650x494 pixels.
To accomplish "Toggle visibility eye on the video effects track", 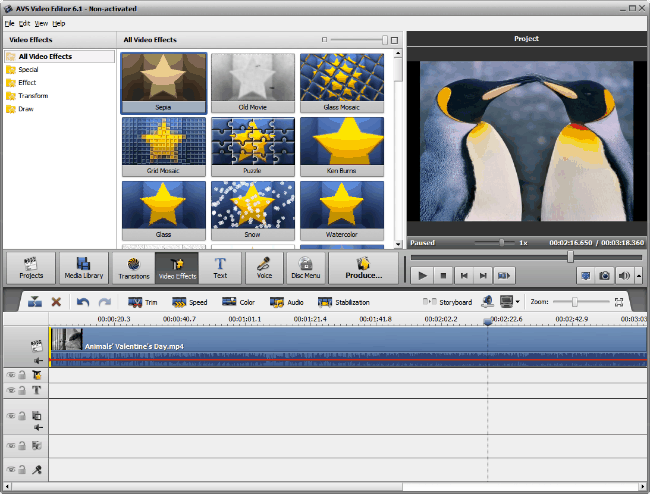I will click(x=11, y=375).
